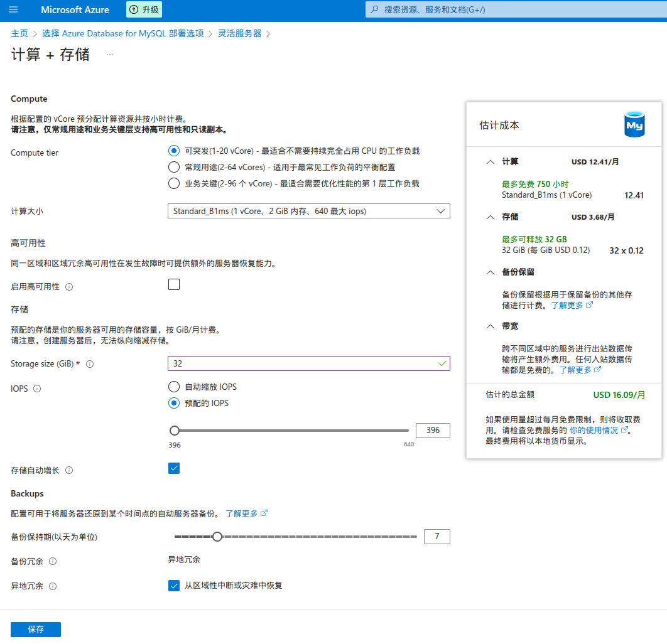The width and height of the screenshot is (667, 644).
Task: Click the 最多免费 750 小时 text
Action: click(x=535, y=184)
